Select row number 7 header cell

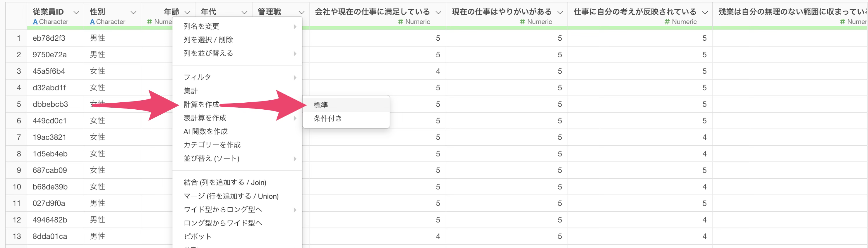18,137
